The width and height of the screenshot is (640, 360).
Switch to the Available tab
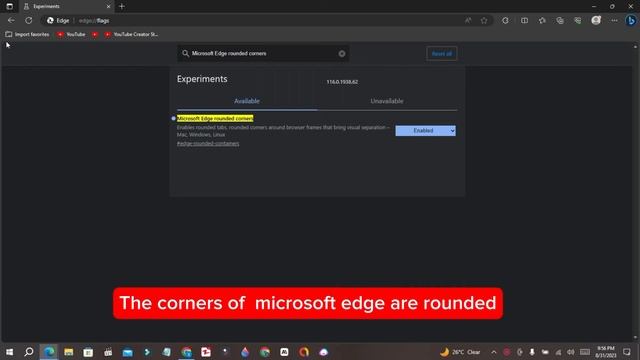247,101
